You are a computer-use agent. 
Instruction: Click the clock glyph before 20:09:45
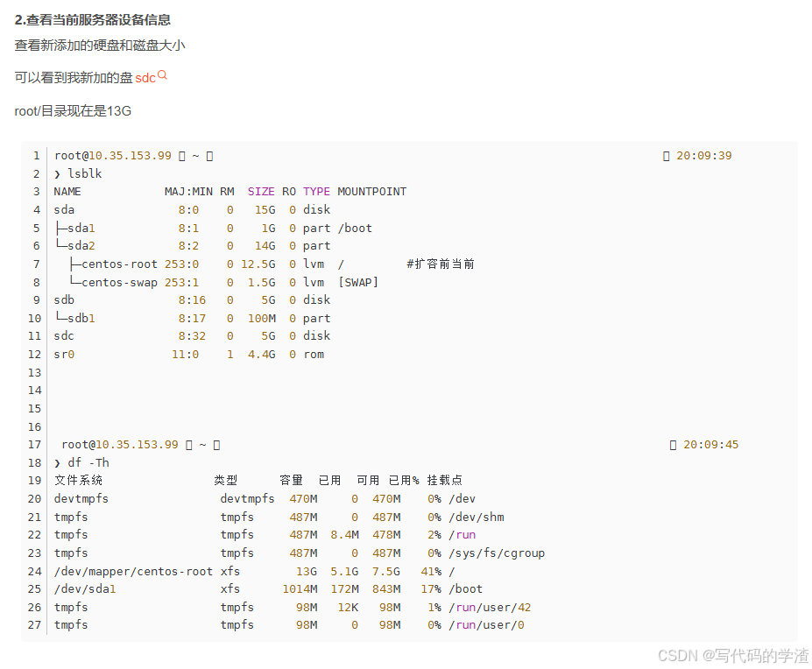(x=674, y=445)
